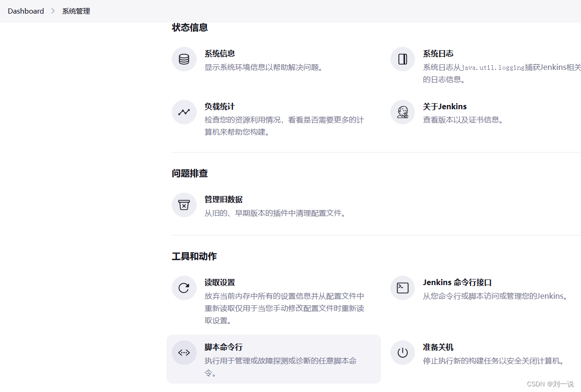Go to Dashboard in the breadcrumb

26,11
